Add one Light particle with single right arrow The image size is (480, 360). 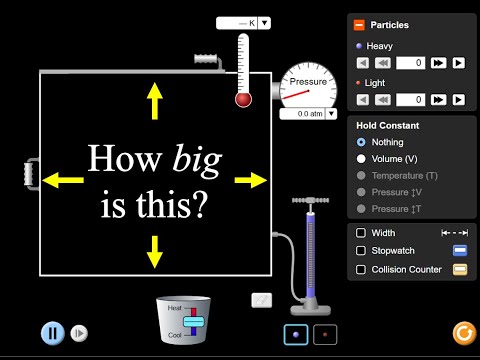[x=459, y=100]
